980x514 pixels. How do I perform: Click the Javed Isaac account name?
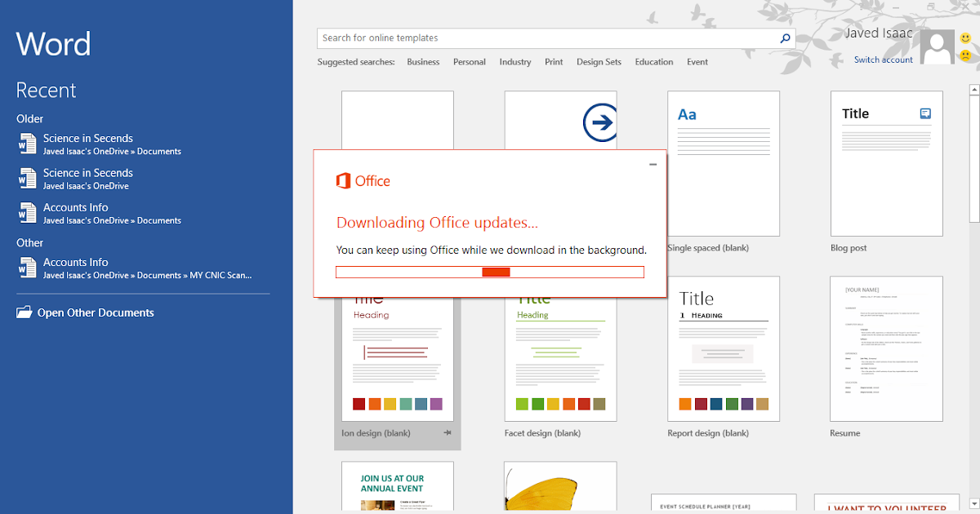coord(879,33)
